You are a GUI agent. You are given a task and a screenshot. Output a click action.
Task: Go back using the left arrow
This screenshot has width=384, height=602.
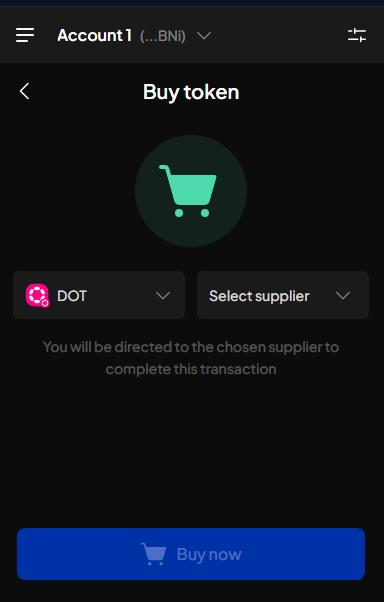25,91
